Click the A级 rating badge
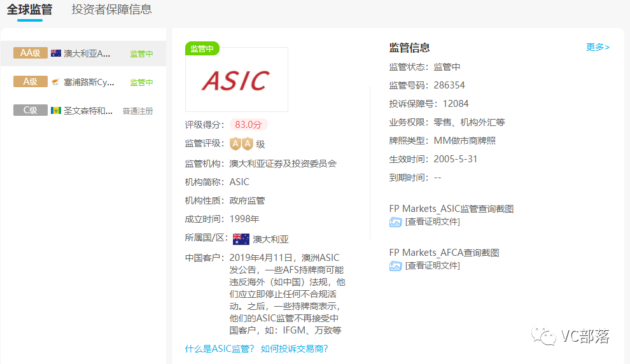This screenshot has width=630, height=364. click(x=30, y=81)
